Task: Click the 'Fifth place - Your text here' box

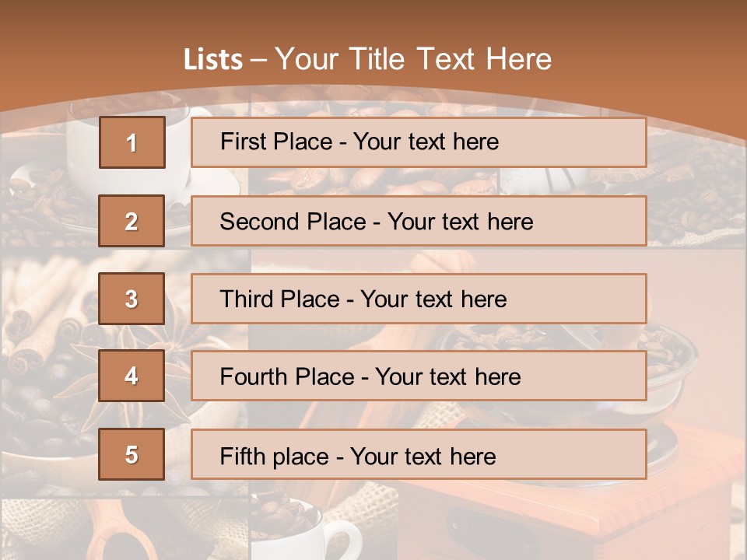Action: (x=419, y=454)
